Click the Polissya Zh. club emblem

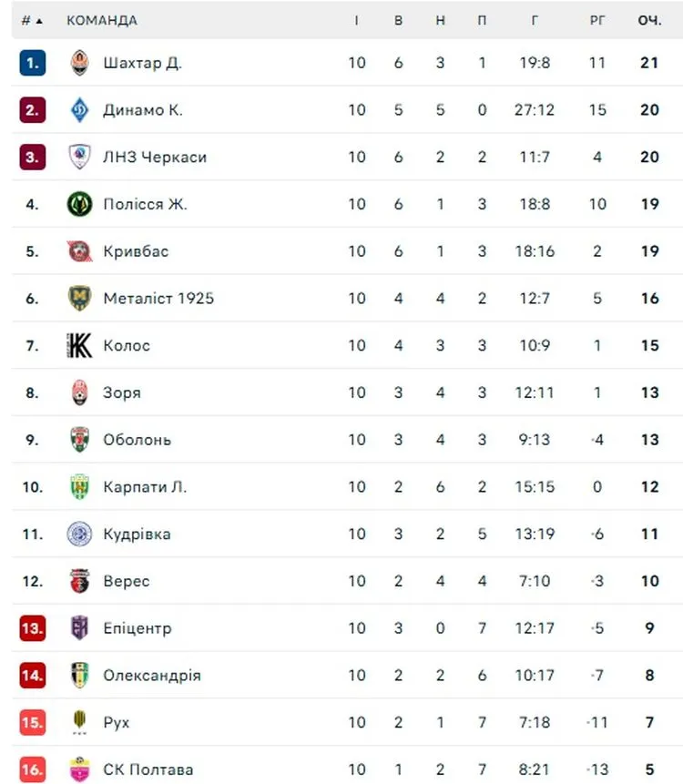80,204
